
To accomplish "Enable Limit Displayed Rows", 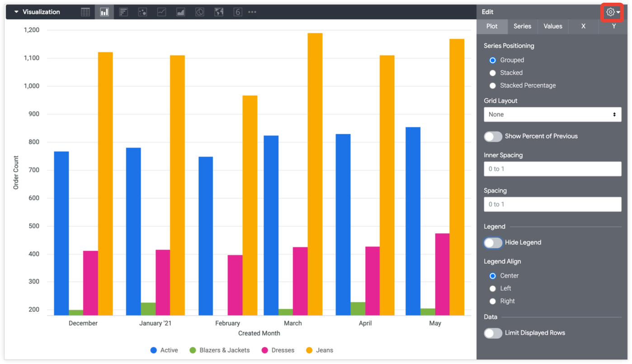I will [493, 333].
